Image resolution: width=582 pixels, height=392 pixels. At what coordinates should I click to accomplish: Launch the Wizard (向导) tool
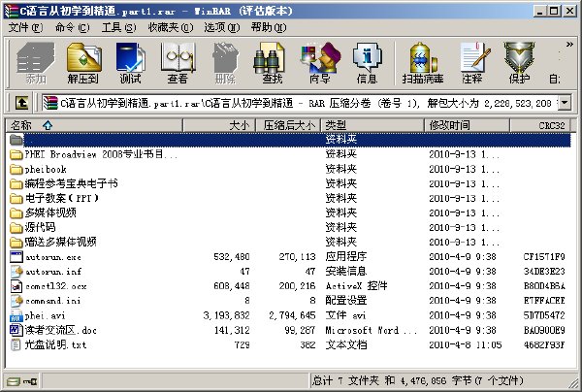pos(319,62)
